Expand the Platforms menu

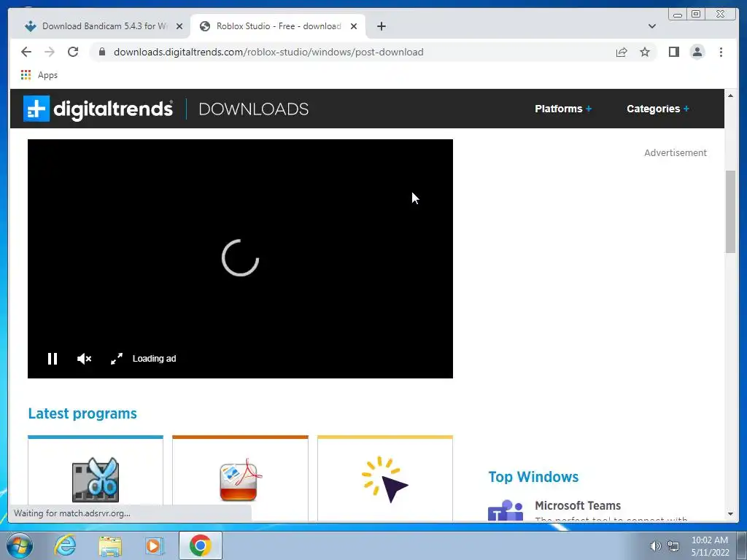[x=562, y=109]
